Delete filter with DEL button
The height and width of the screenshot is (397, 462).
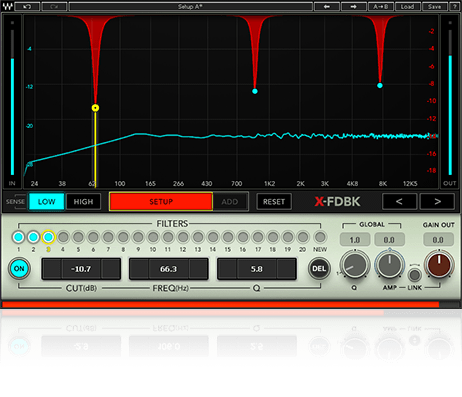(319, 269)
